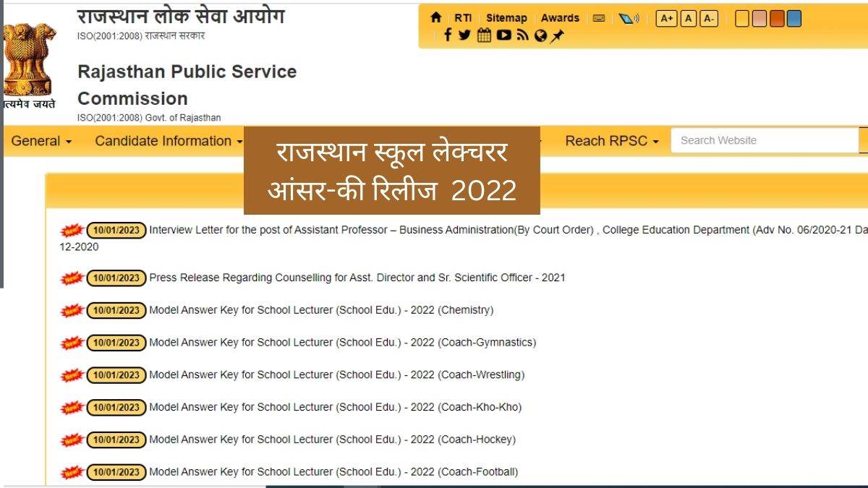Open Press Release Regarding Counselling link

(357, 278)
